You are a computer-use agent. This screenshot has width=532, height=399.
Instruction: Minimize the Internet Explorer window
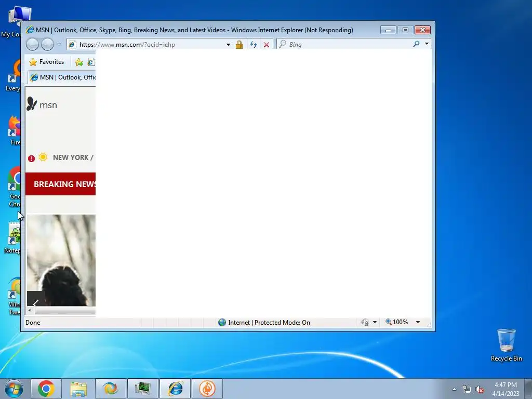click(388, 30)
